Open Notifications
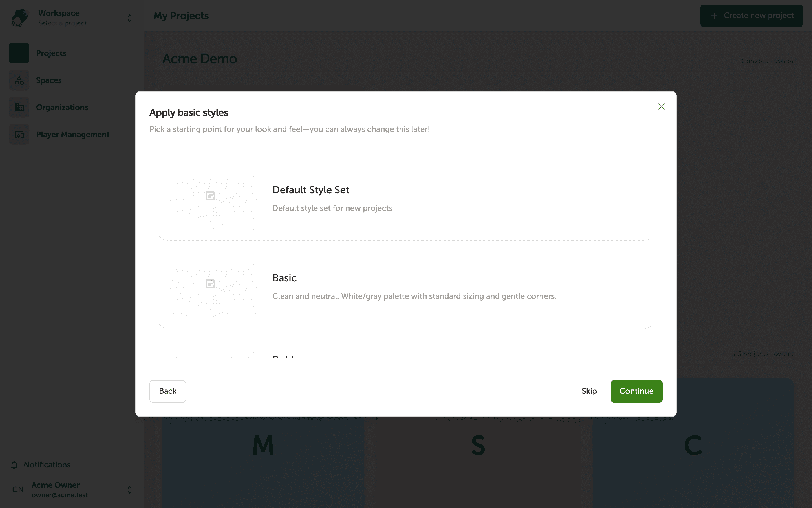The height and width of the screenshot is (508, 812). [x=47, y=465]
